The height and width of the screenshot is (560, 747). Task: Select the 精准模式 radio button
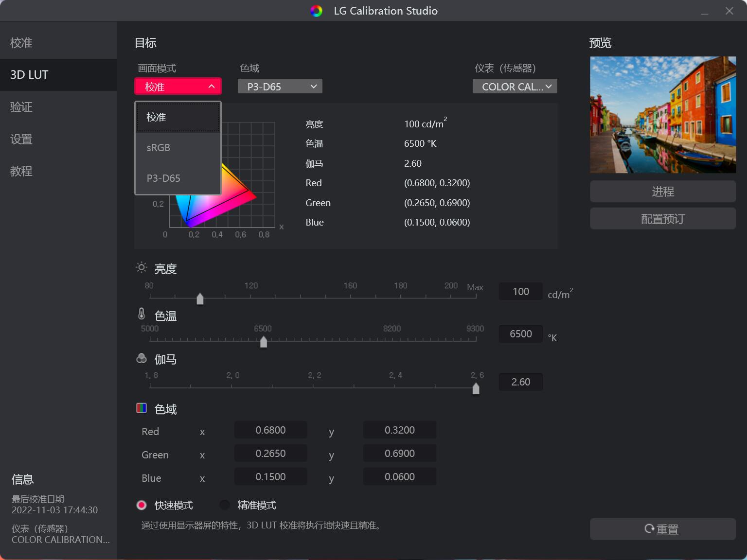click(x=224, y=505)
